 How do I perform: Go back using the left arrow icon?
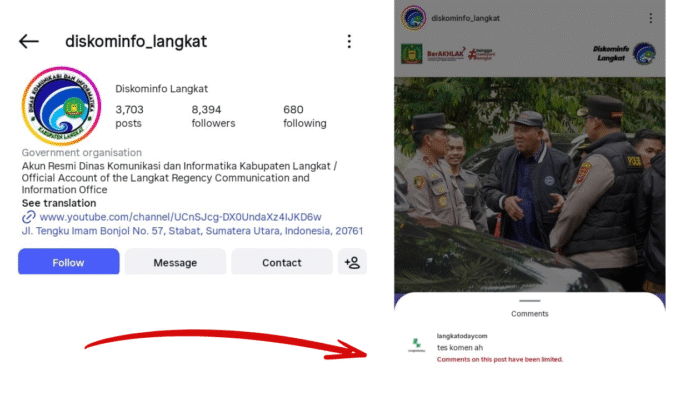point(29,42)
